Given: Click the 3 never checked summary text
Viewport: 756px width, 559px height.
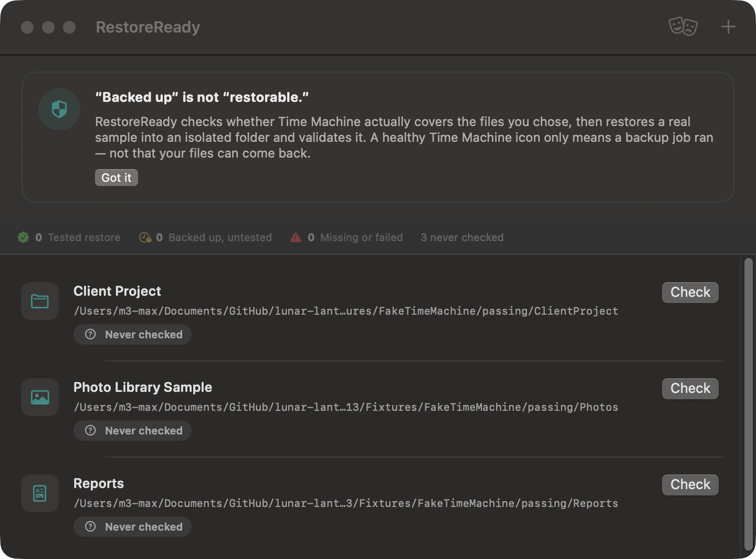Looking at the screenshot, I should [x=462, y=237].
